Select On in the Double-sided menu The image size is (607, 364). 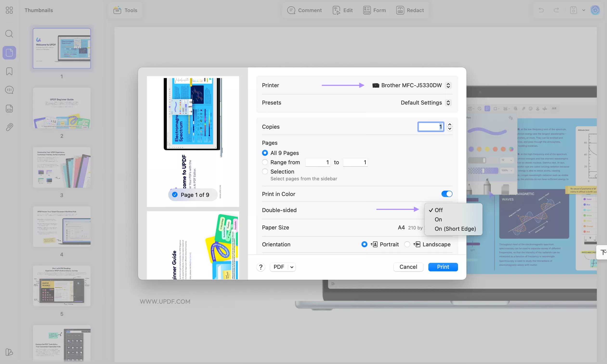(x=438, y=219)
